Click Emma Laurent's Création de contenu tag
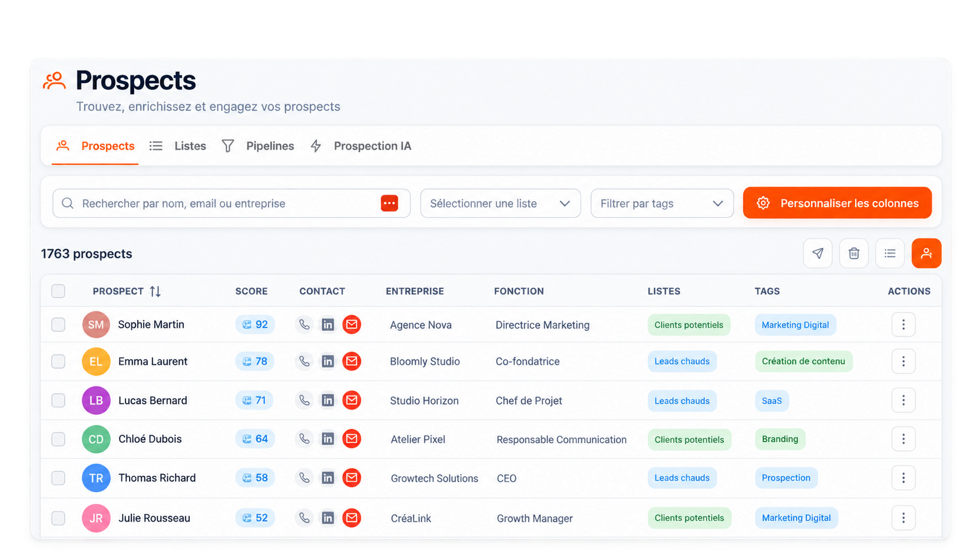This screenshot has height=552, width=980. pos(804,361)
